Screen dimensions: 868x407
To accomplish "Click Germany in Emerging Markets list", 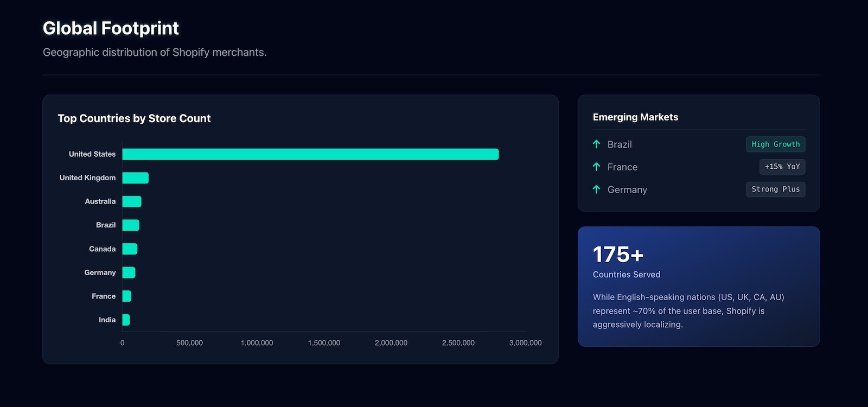I will coord(627,190).
